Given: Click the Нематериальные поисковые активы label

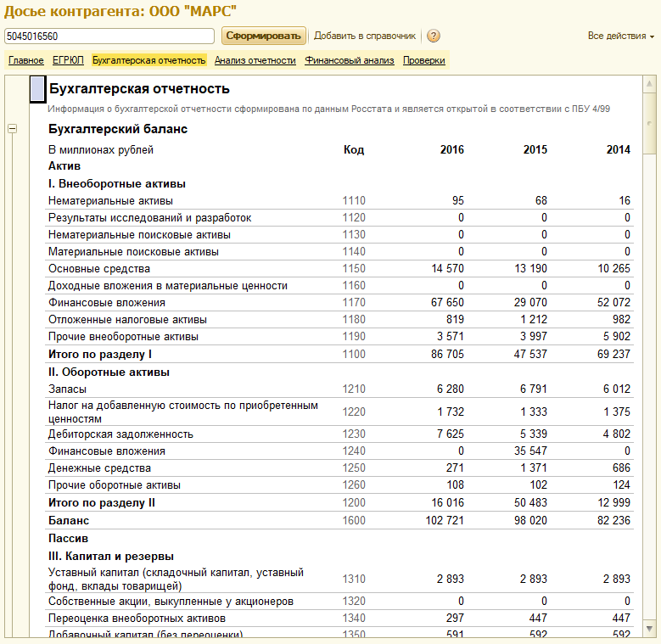Looking at the screenshot, I should (139, 235).
